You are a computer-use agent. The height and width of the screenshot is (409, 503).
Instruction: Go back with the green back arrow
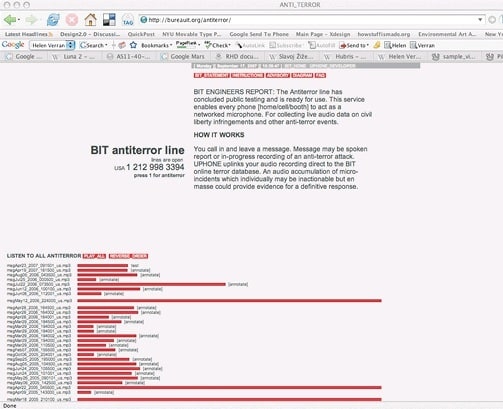point(10,20)
